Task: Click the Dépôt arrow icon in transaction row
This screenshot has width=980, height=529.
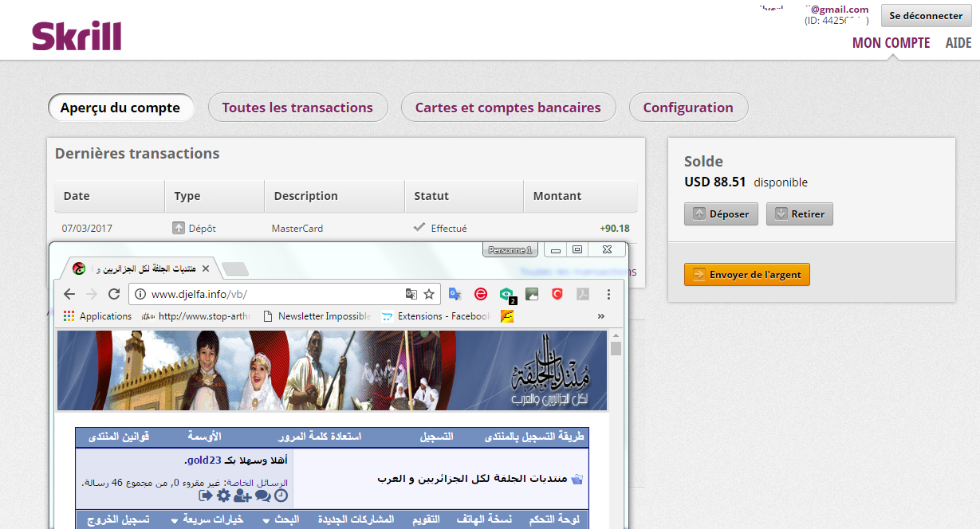Action: coord(179,228)
